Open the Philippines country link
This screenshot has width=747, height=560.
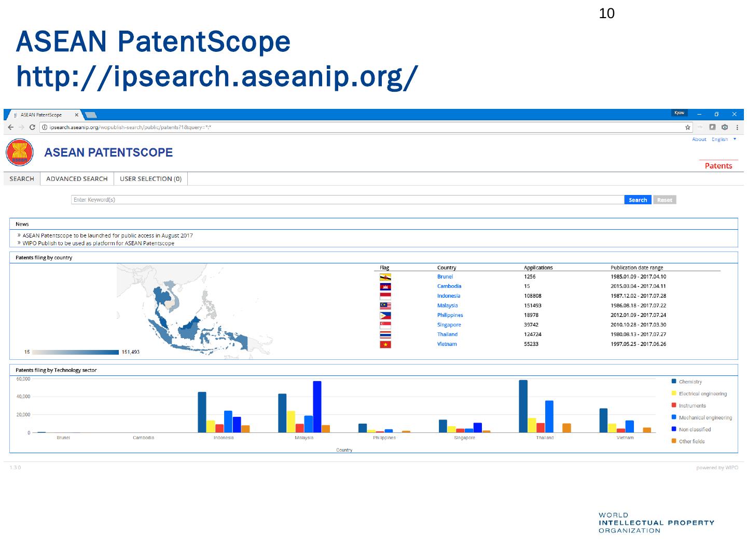point(450,315)
